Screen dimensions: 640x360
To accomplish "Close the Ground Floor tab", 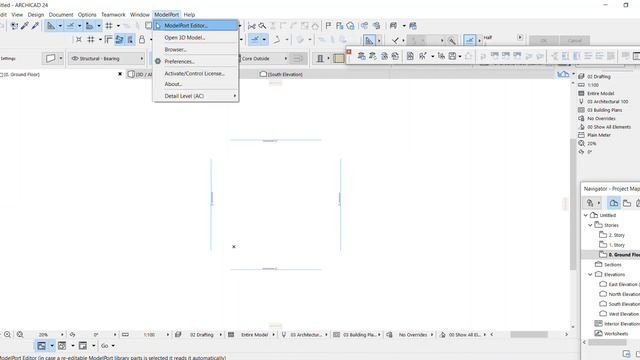I will [x=120, y=74].
